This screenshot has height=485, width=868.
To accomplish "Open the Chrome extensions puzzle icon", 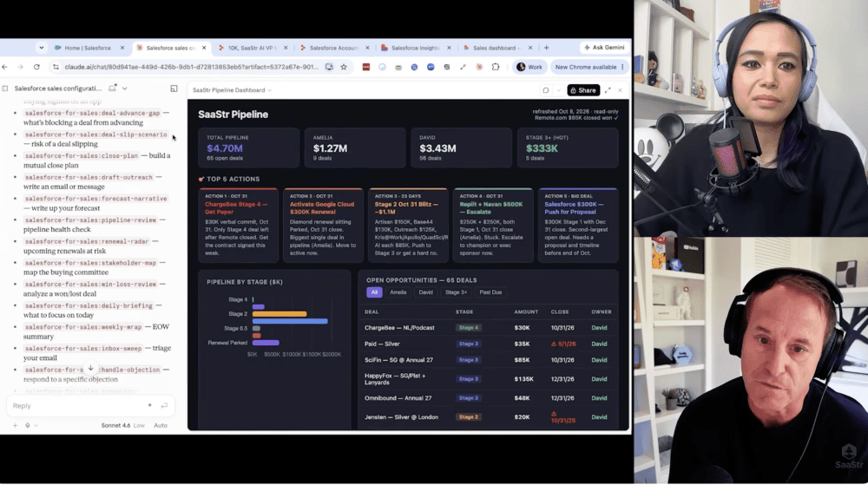I will point(496,67).
